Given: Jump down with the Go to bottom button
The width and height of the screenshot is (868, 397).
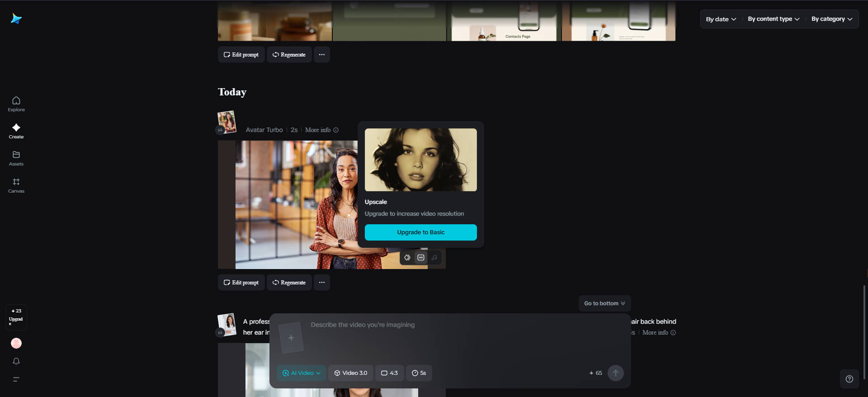Looking at the screenshot, I should pyautogui.click(x=604, y=303).
